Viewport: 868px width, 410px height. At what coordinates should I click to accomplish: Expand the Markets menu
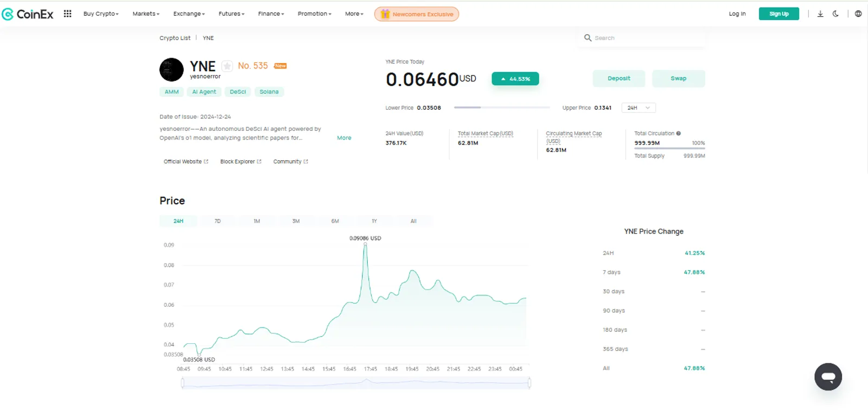pyautogui.click(x=146, y=14)
